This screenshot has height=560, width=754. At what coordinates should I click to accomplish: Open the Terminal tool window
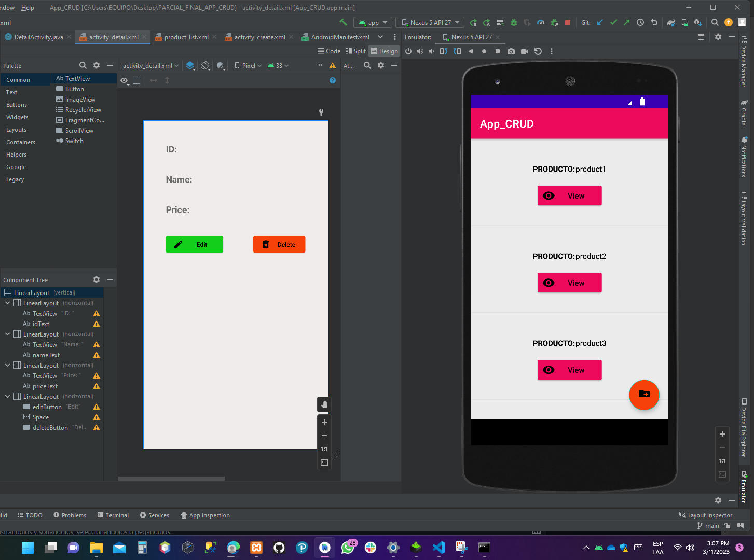coord(113,515)
